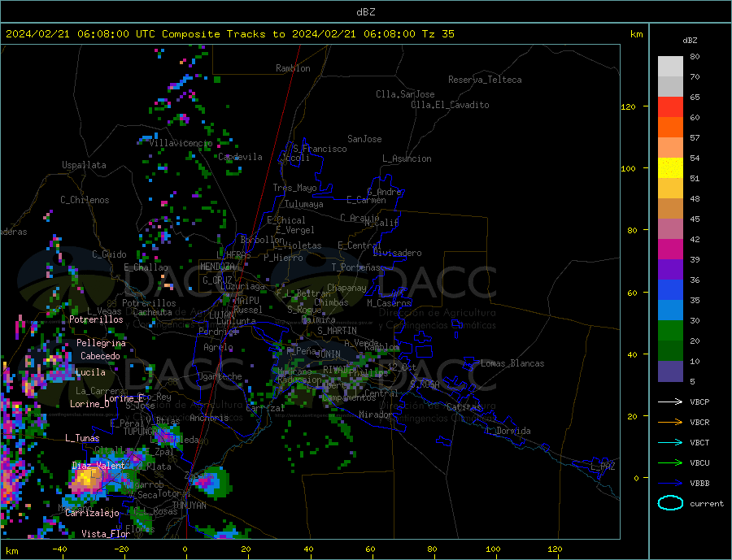
Task: Select the orange 57-60 dBZ color swatch
Action: [x=670, y=128]
